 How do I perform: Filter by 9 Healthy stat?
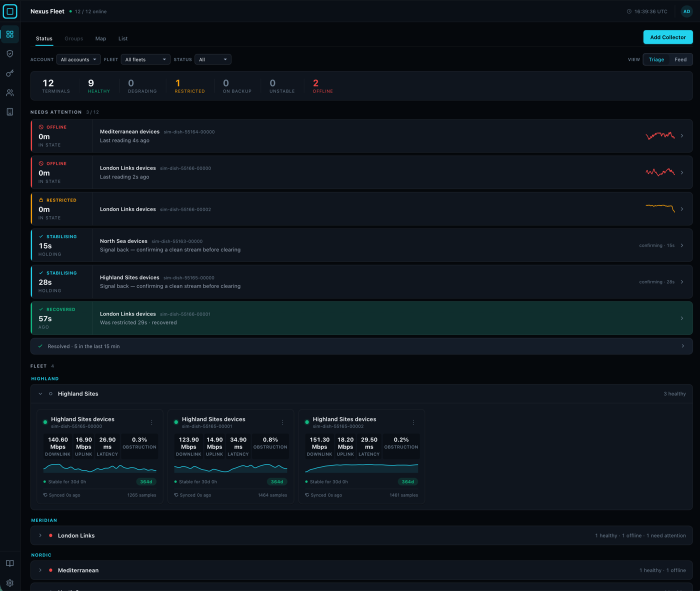click(x=98, y=86)
